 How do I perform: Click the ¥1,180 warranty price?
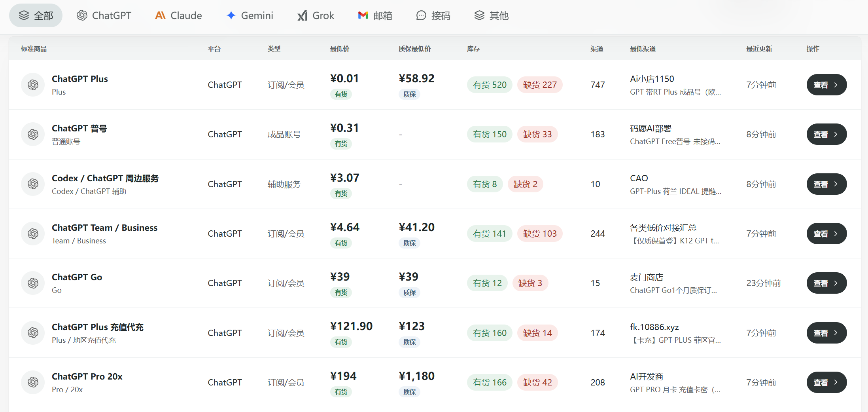coord(416,376)
